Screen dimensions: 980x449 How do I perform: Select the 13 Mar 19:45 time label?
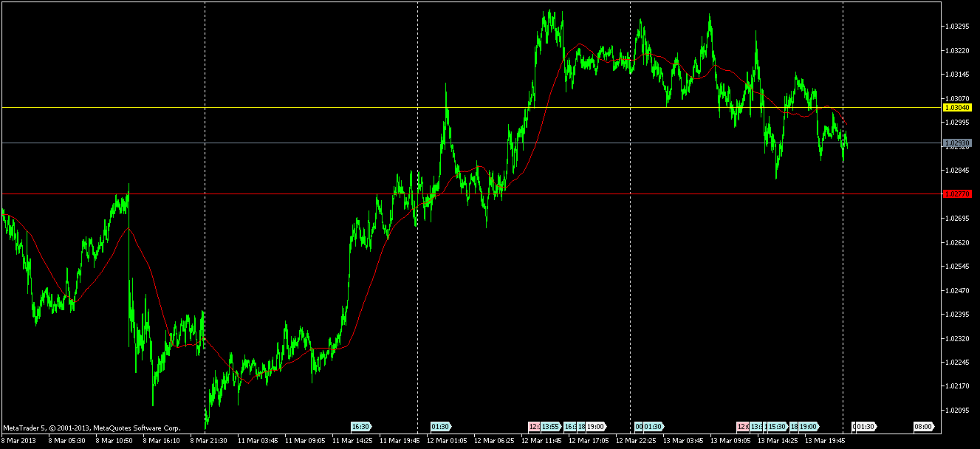click(825, 441)
